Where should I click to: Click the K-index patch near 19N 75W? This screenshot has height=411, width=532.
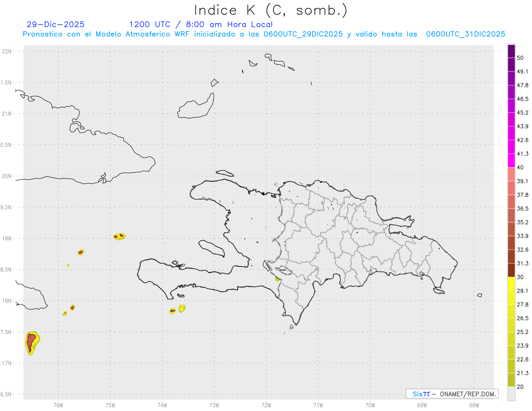click(x=119, y=236)
